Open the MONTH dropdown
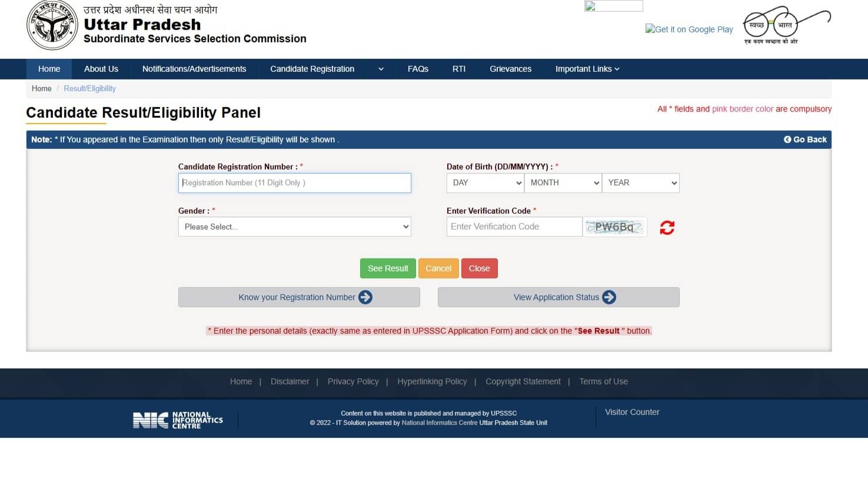 (563, 182)
